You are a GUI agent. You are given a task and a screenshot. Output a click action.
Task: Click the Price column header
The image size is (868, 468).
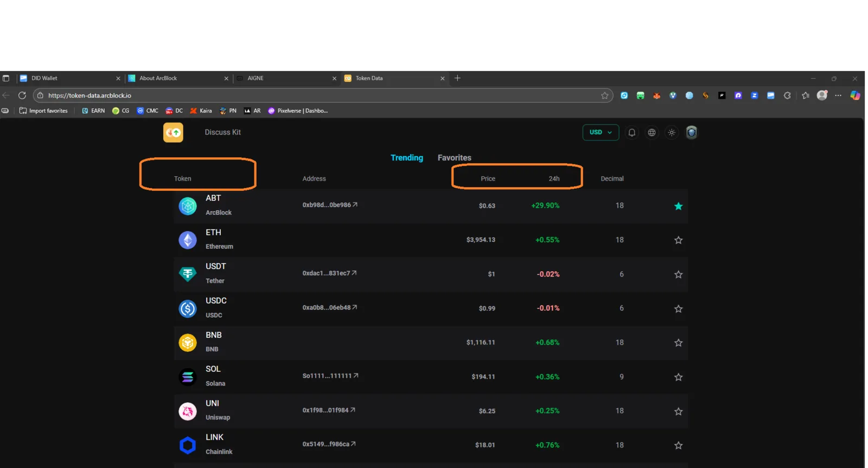(x=488, y=178)
